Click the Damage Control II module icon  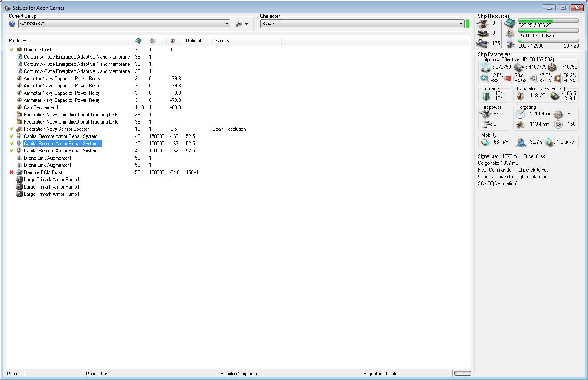[19, 50]
